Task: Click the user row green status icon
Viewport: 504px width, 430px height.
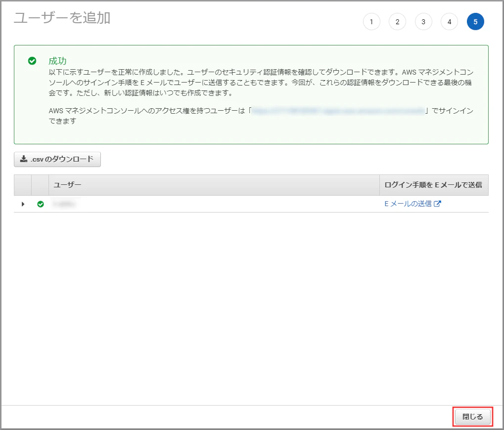Action: point(41,204)
